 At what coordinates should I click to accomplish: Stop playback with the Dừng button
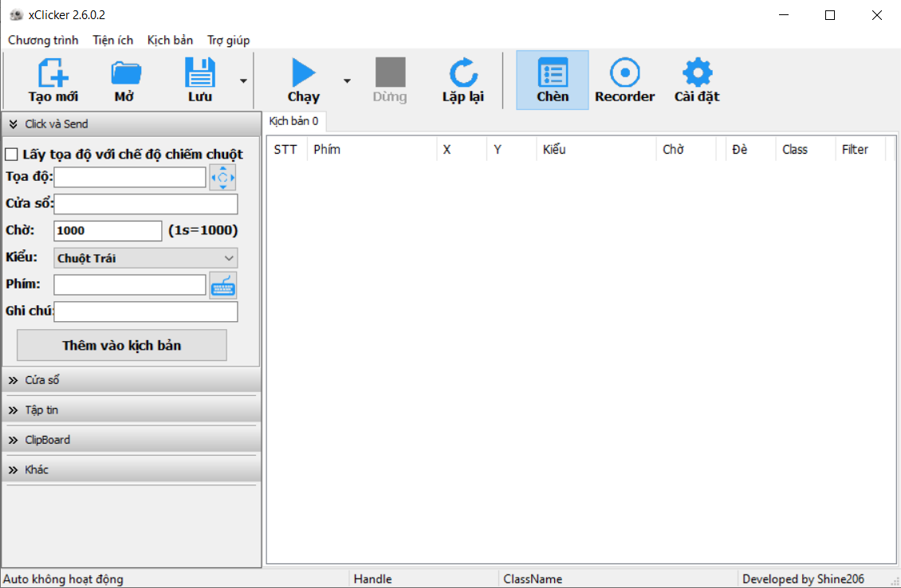390,80
